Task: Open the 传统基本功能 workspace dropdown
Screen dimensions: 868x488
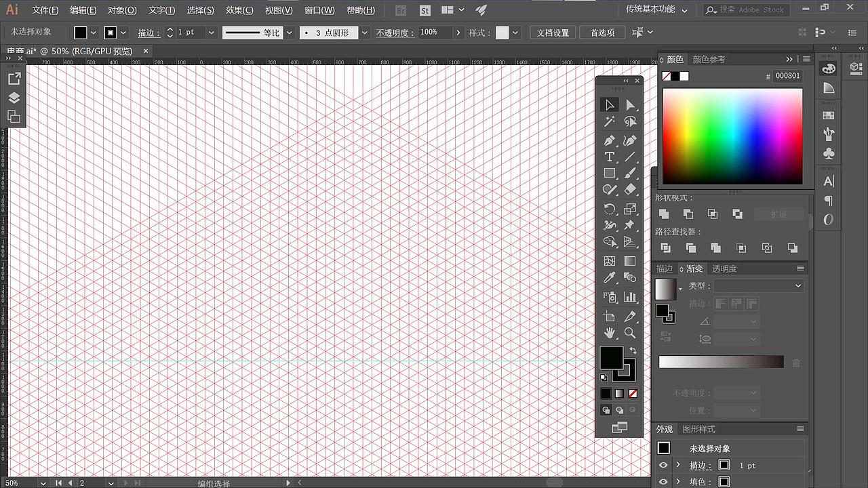Action: (x=656, y=9)
